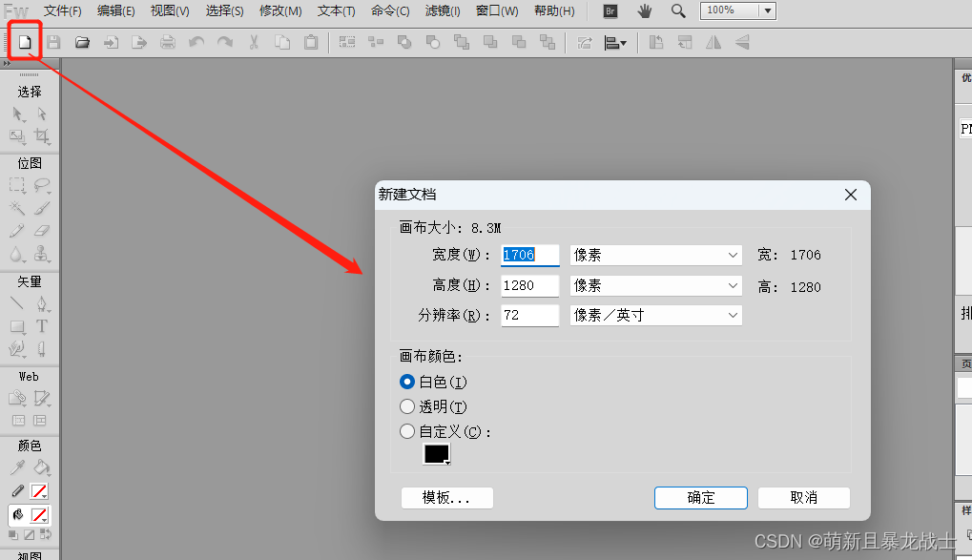Select the Paint Bucket tool

(42, 467)
